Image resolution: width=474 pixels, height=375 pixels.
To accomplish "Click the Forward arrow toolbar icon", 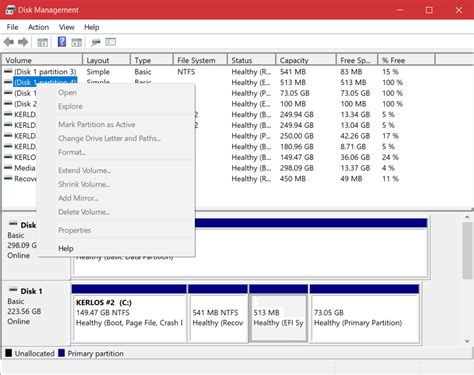I will [x=23, y=42].
